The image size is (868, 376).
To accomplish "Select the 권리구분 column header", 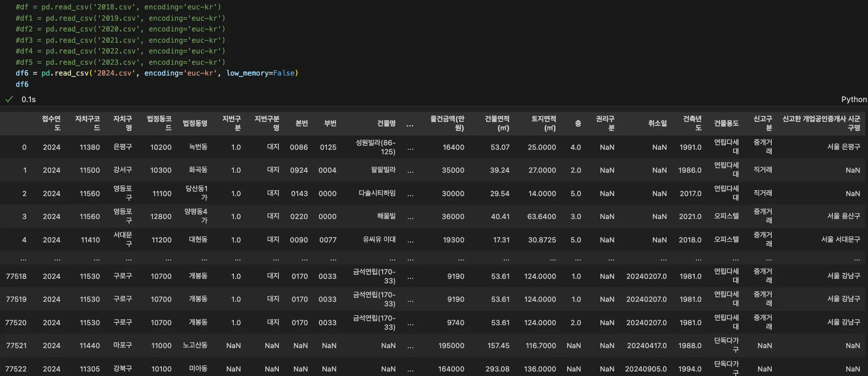I will 605,123.
